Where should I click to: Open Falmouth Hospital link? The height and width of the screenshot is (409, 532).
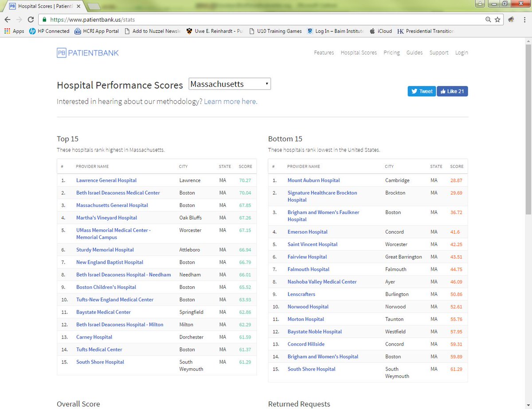pos(308,269)
